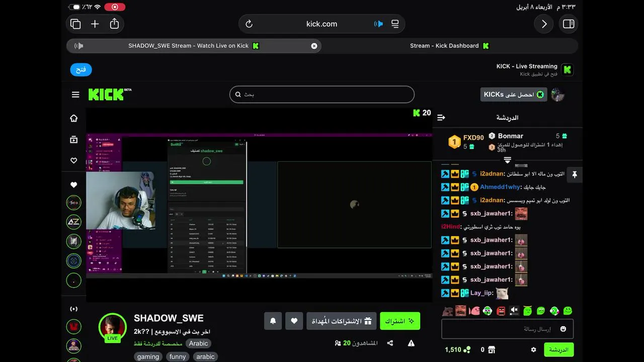
Task: Mute the audio indicator in address bar
Action: pyautogui.click(x=378, y=24)
